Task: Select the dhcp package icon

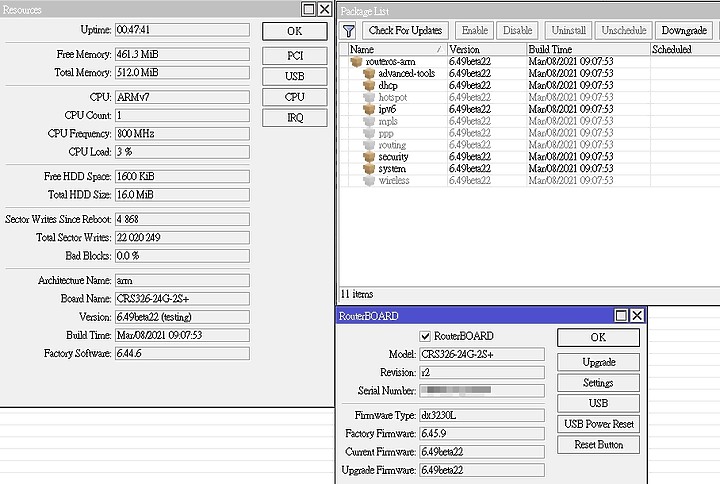Action: pyautogui.click(x=369, y=85)
